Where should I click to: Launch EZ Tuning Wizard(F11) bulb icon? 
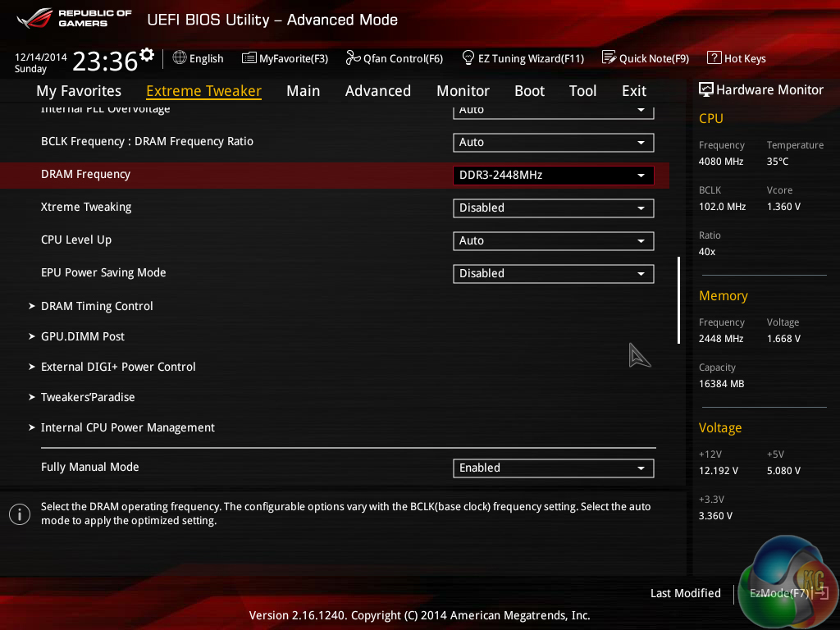468,57
